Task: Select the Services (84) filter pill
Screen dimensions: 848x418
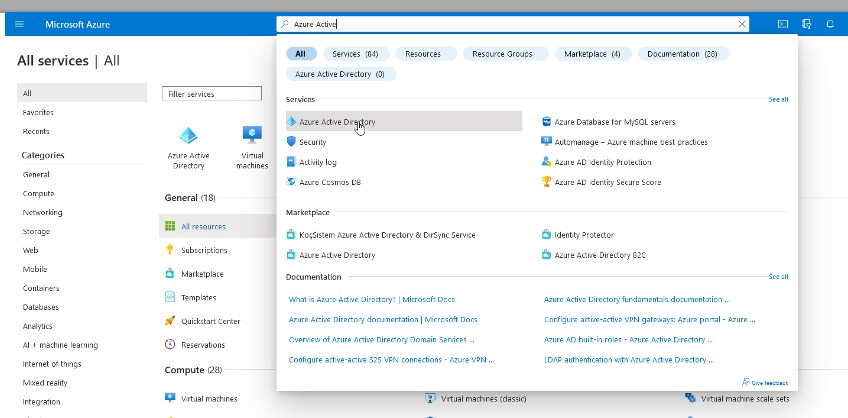Action: pos(355,54)
